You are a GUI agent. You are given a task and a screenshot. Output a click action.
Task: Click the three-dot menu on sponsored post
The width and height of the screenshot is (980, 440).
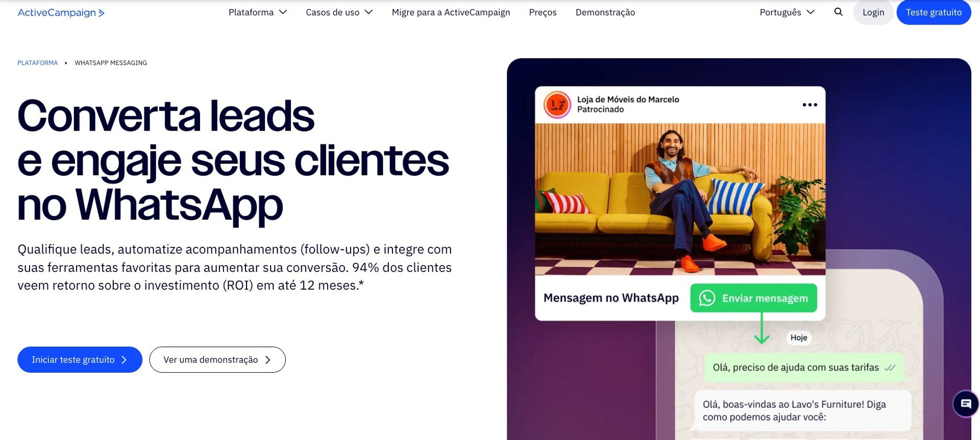click(810, 105)
